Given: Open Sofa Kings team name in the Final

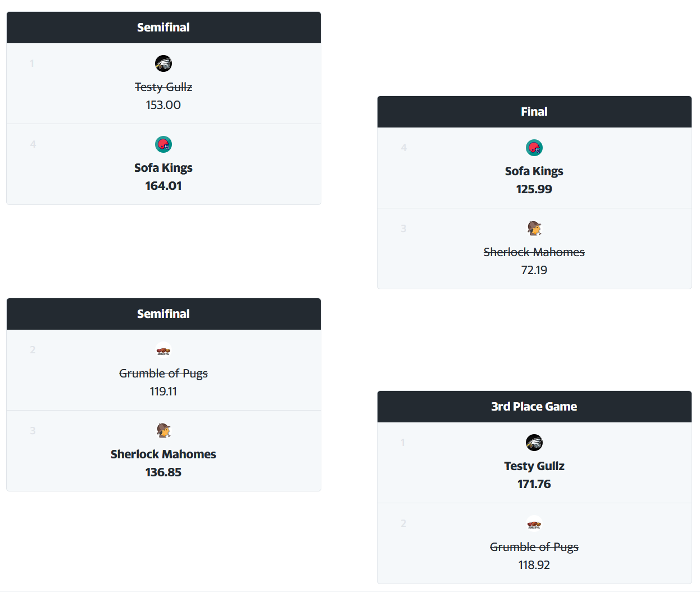Looking at the screenshot, I should pos(534,171).
